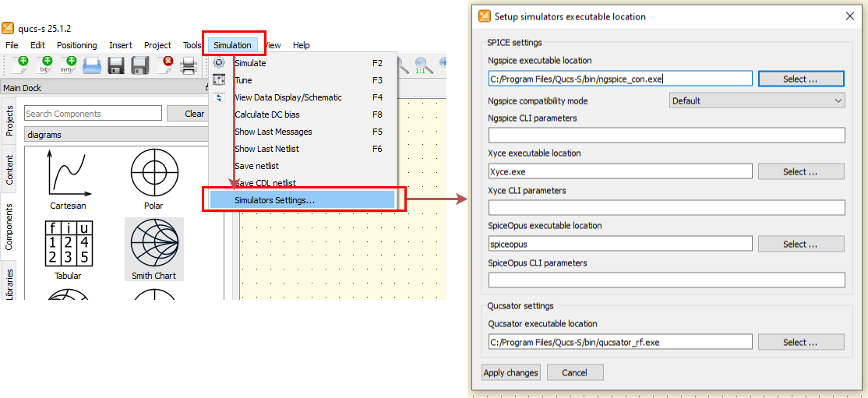Click the Simulation menu
Image resolution: width=868 pixels, height=398 pixels.
(x=232, y=45)
